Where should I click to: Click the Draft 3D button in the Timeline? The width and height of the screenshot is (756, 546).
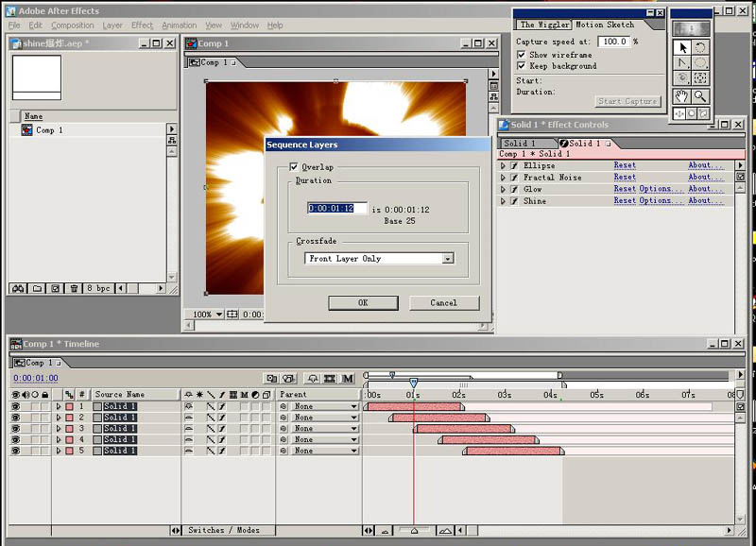click(x=289, y=378)
